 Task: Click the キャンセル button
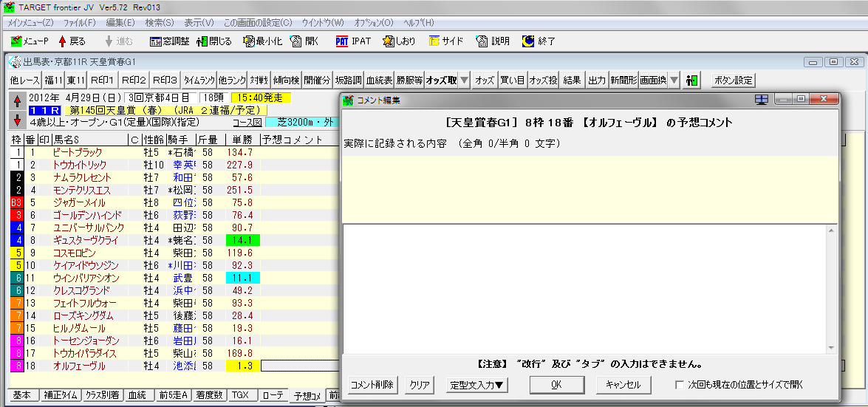623,385
